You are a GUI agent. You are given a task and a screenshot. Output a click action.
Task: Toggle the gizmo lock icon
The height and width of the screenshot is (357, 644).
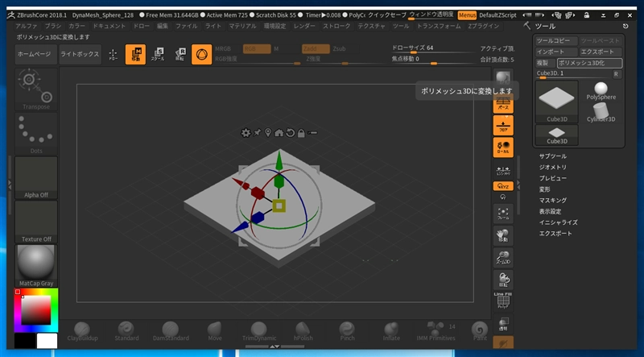point(301,133)
